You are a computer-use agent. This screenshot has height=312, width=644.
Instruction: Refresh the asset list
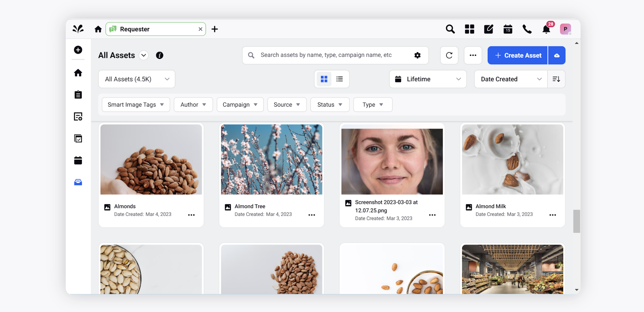pos(449,55)
